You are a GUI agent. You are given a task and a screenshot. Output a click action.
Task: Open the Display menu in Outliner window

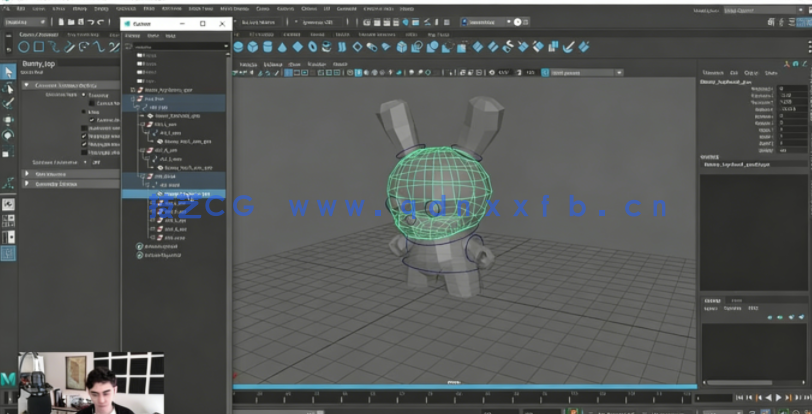132,35
